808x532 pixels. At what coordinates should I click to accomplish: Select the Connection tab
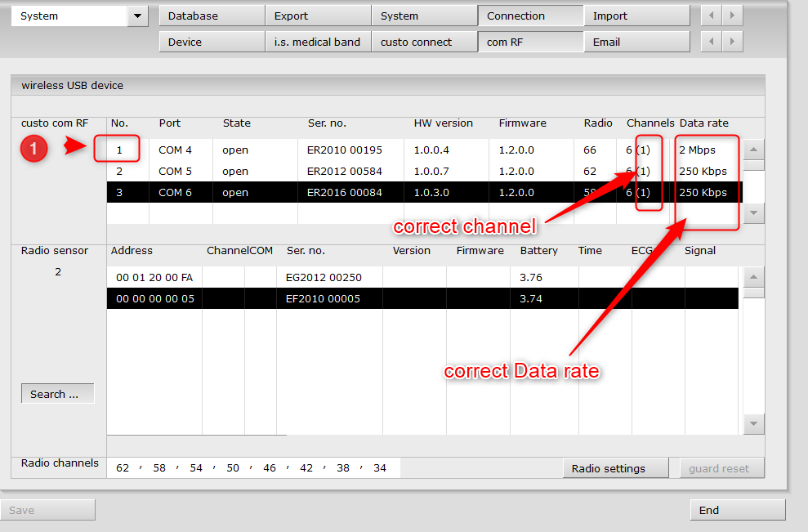click(x=531, y=16)
